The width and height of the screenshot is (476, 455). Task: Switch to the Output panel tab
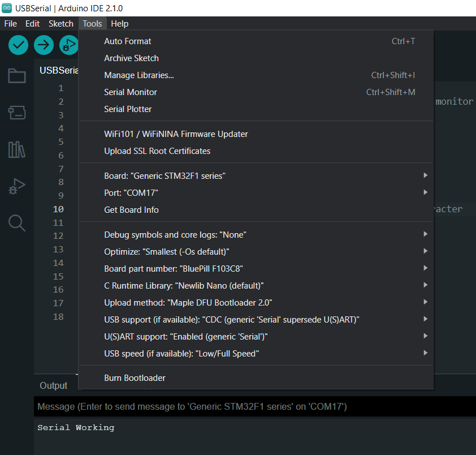click(x=54, y=386)
